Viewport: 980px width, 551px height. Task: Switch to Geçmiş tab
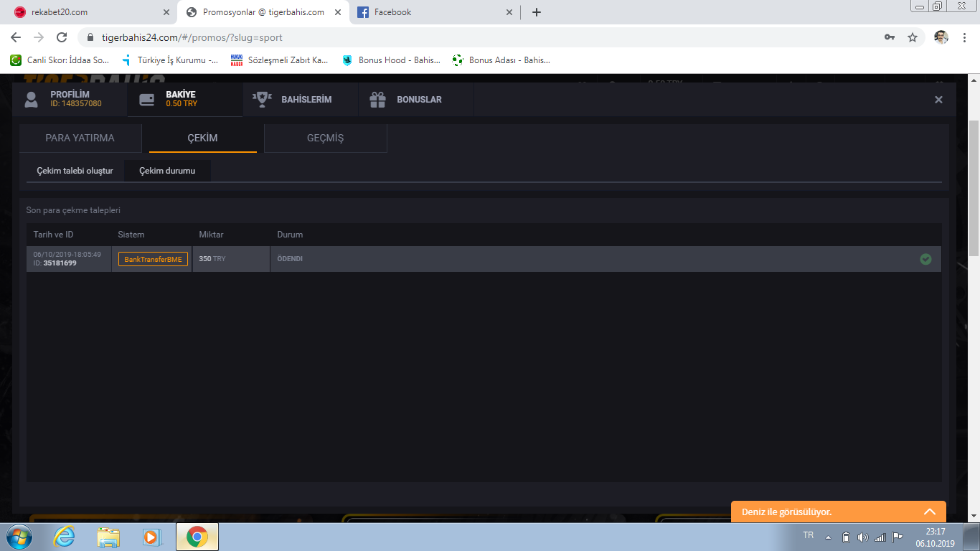tap(325, 138)
